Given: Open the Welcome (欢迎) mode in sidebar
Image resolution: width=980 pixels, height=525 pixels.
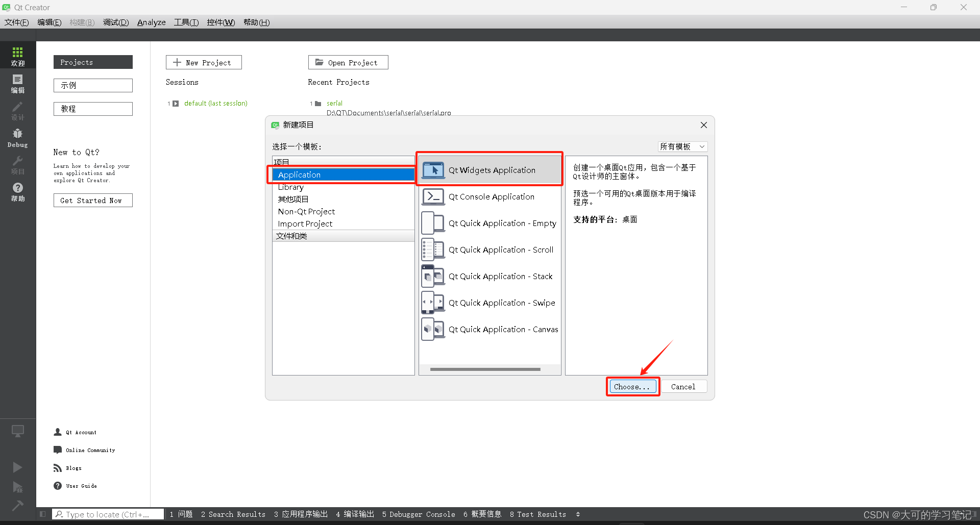Looking at the screenshot, I should coord(18,55).
